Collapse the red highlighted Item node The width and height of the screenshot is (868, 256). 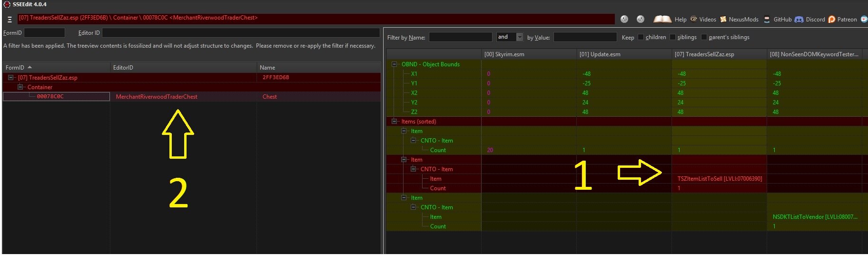tap(404, 159)
